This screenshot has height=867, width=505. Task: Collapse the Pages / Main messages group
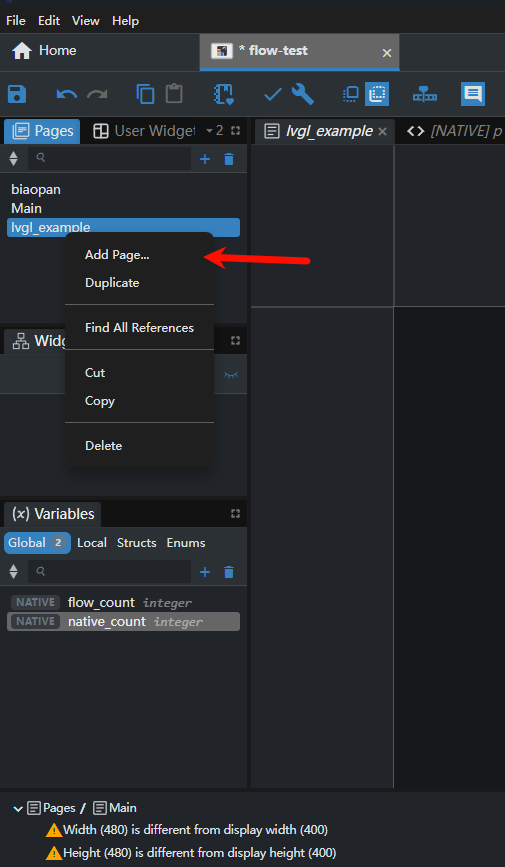coord(18,808)
